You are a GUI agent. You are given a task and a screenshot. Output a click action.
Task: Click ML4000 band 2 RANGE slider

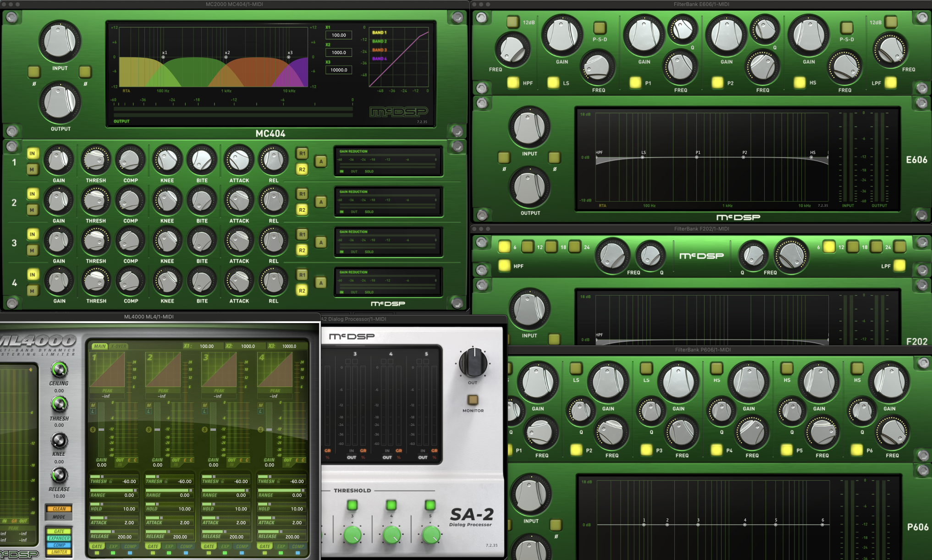pyautogui.click(x=169, y=493)
